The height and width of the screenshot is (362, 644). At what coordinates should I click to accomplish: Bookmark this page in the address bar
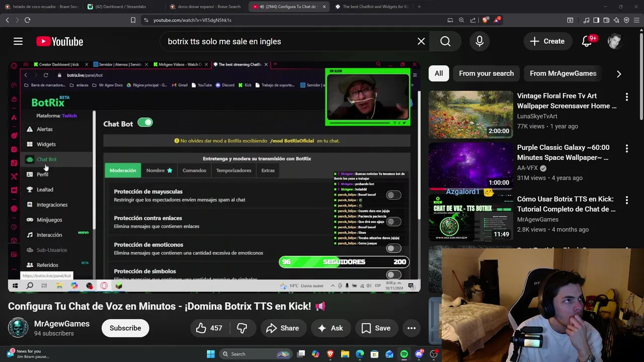[133, 20]
